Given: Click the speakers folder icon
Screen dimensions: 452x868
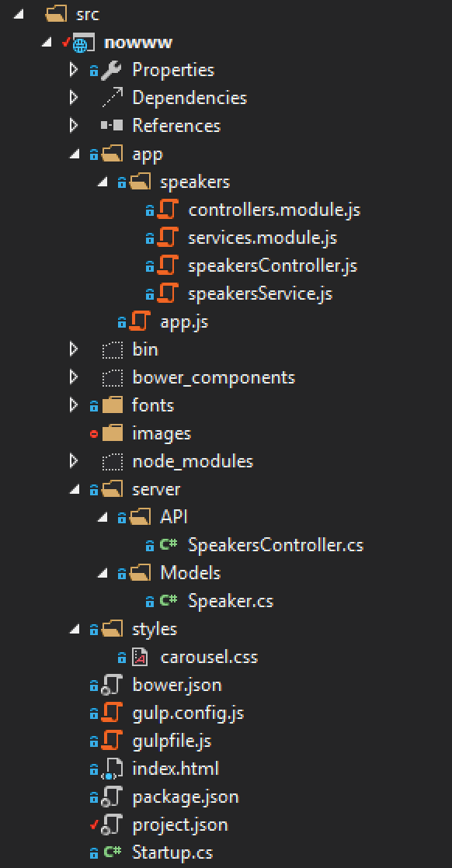Looking at the screenshot, I should pos(140,182).
